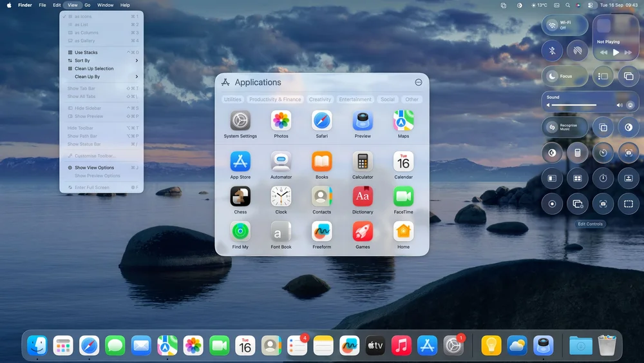Screen dimensions: 644x363
Task: Open the Help menu
Action: pos(125,5)
